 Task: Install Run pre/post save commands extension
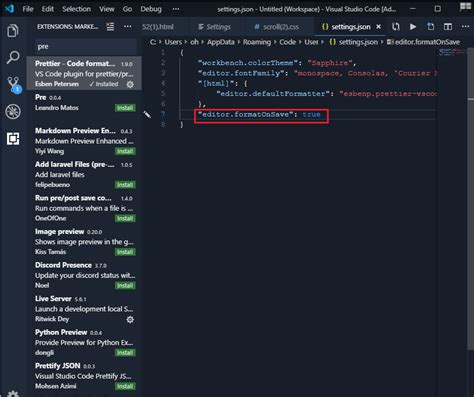125,218
